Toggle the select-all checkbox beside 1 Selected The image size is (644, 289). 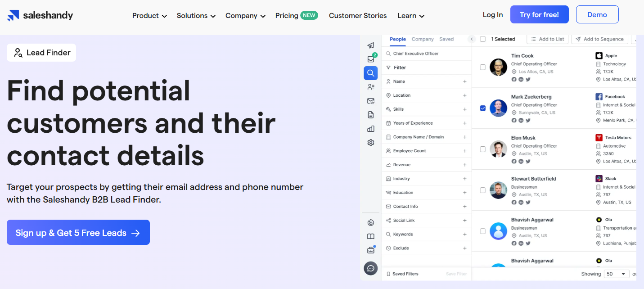[483, 39]
